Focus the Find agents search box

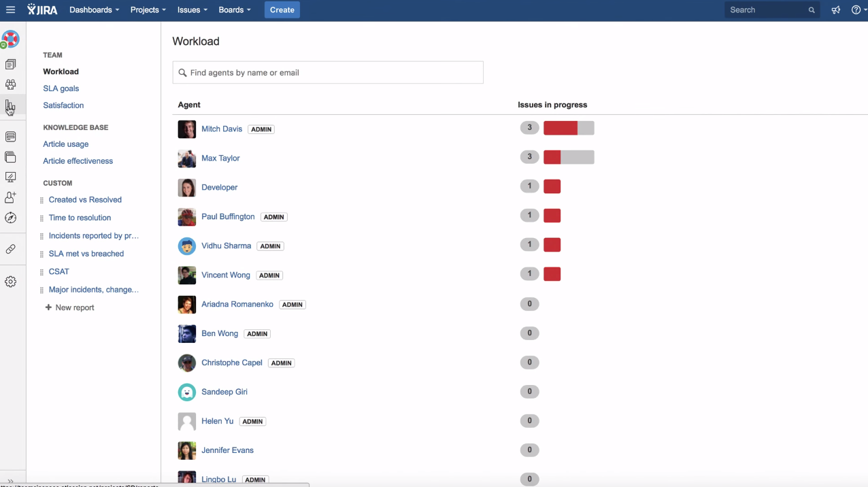[328, 73]
